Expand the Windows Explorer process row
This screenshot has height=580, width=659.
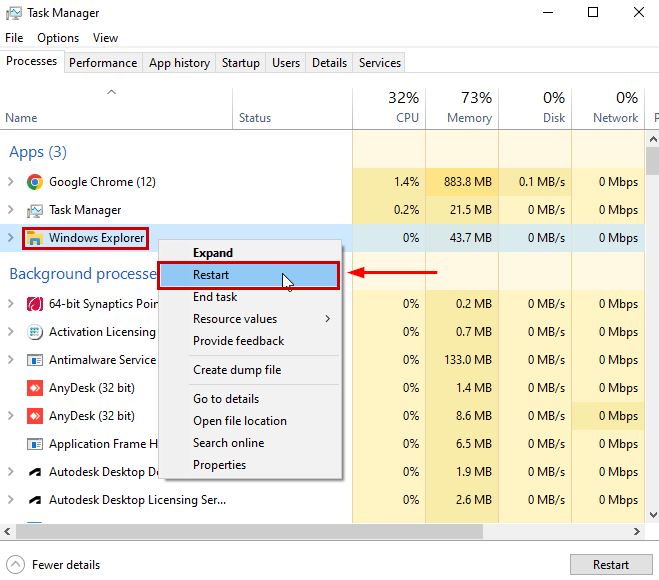[11, 237]
